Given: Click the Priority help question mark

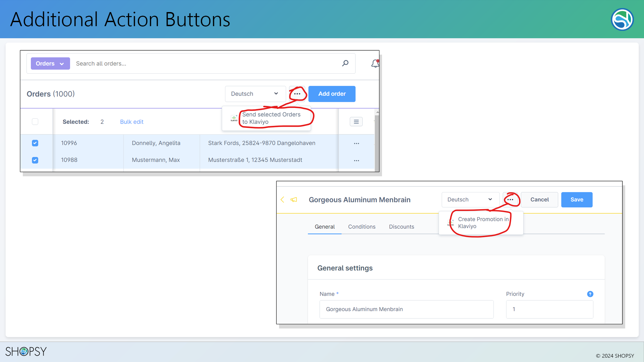Looking at the screenshot, I should point(590,294).
